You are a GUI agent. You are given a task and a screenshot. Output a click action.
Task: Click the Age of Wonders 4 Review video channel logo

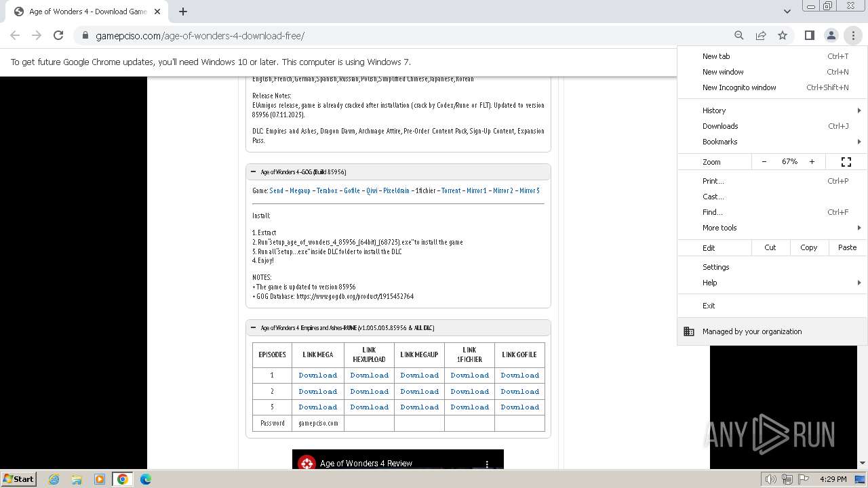307,463
